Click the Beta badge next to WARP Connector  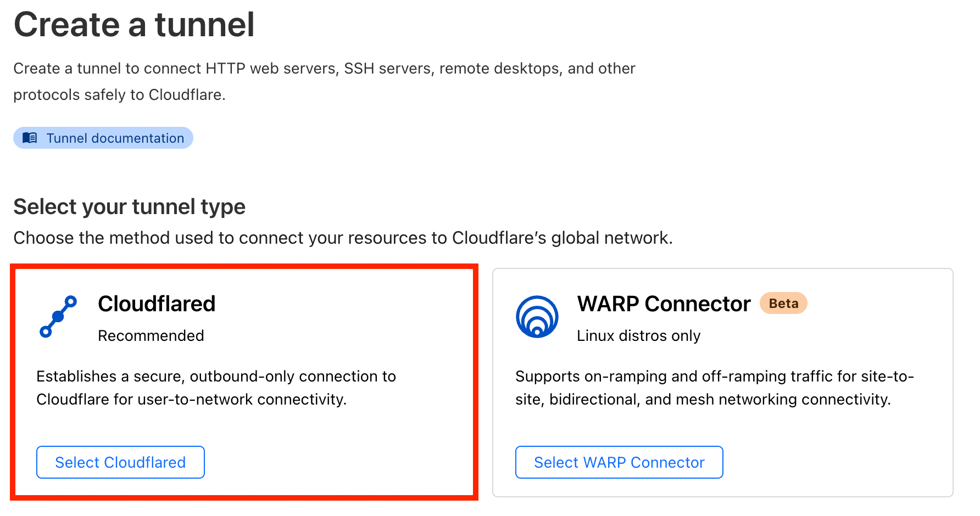(x=783, y=304)
